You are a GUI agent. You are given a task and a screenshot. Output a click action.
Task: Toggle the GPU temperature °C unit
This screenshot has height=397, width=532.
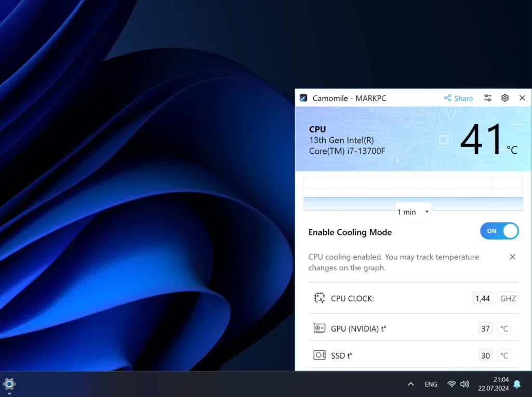[504, 328]
